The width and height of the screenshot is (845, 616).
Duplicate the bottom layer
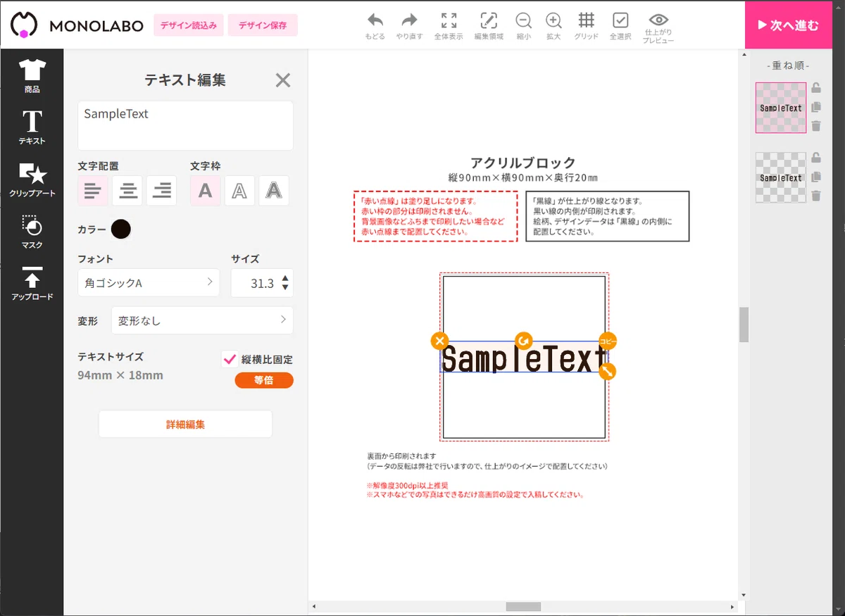(816, 177)
